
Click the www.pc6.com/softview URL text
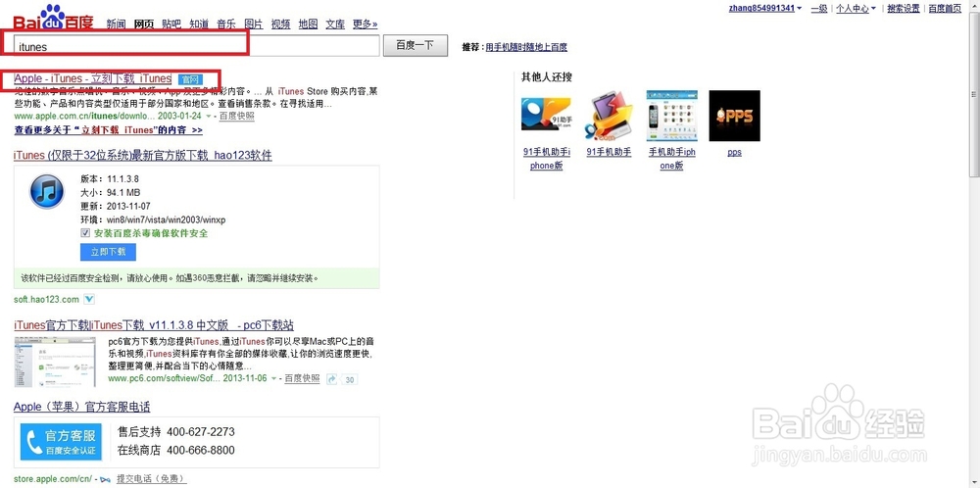click(165, 378)
